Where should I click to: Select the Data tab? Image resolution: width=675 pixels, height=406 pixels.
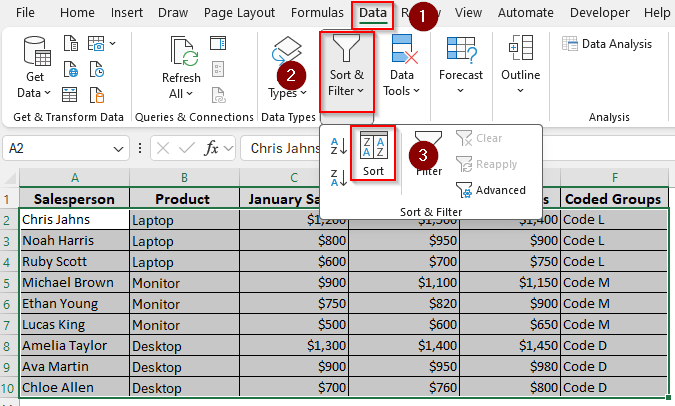click(x=373, y=13)
